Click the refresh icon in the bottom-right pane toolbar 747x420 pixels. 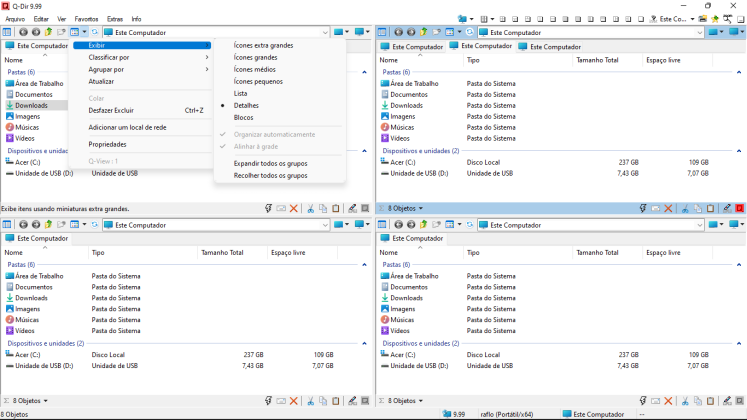[x=470, y=225]
